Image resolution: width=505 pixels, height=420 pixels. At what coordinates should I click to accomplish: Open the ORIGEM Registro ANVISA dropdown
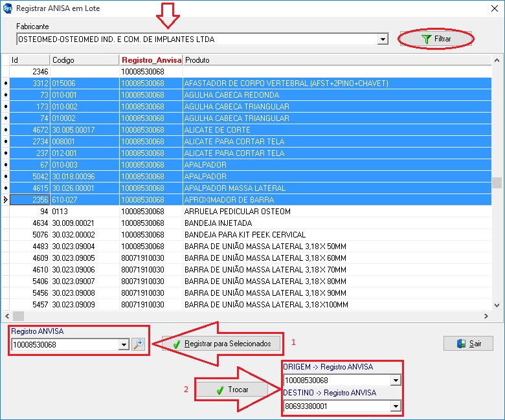(x=396, y=381)
